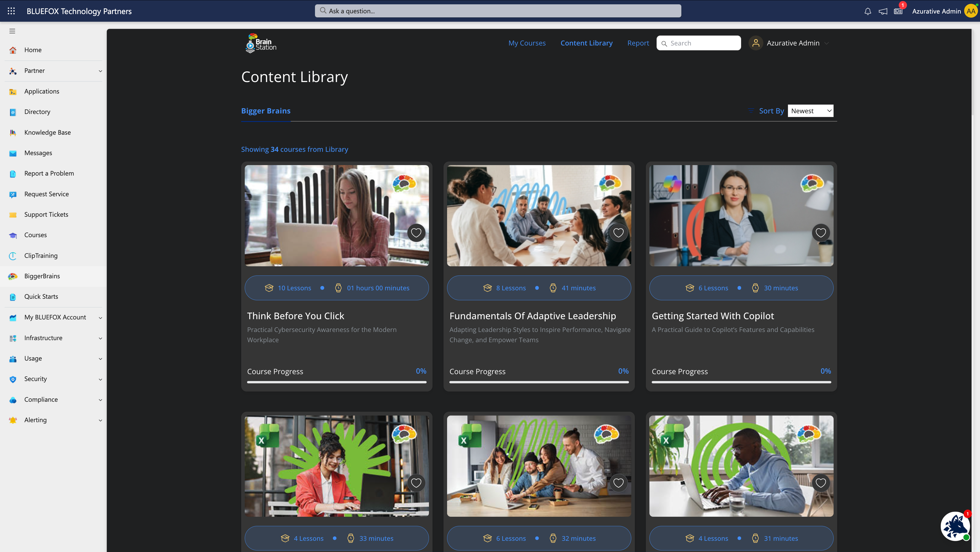
Task: Open the Report tab
Action: [638, 43]
